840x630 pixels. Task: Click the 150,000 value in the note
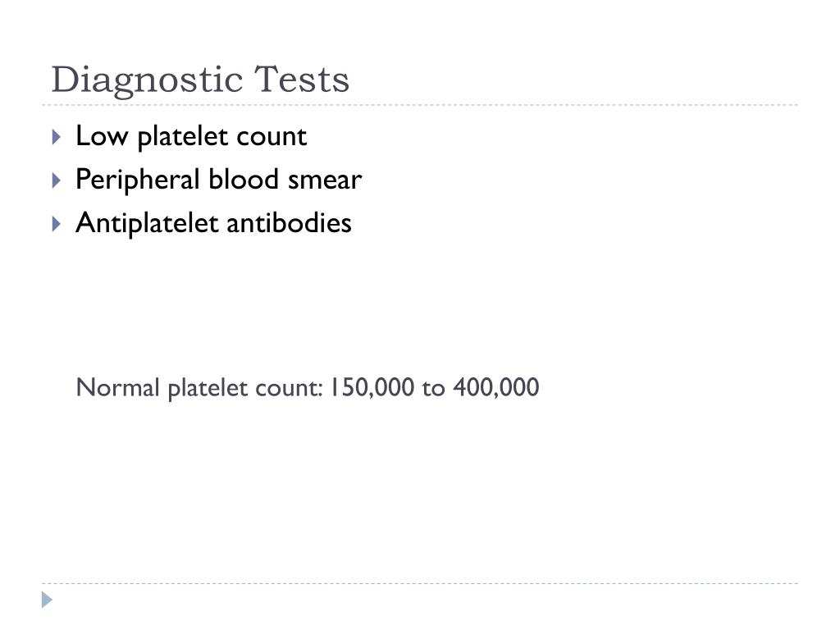pos(372,387)
